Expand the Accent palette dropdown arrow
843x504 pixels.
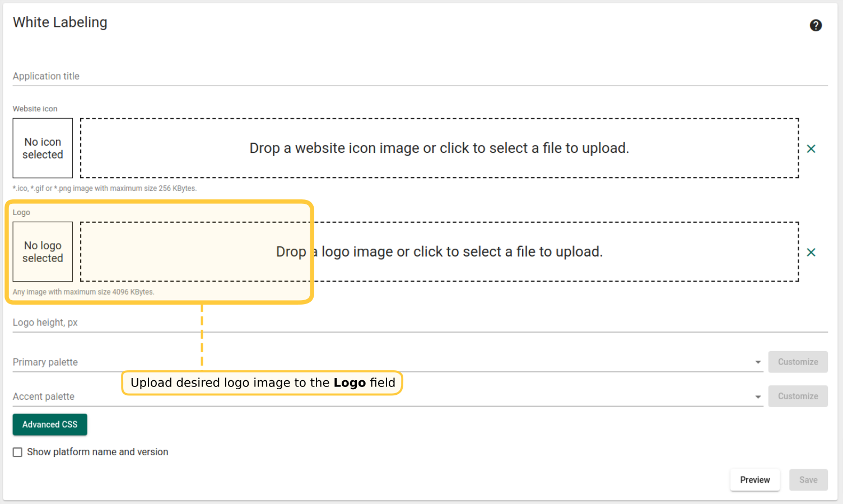click(x=758, y=397)
